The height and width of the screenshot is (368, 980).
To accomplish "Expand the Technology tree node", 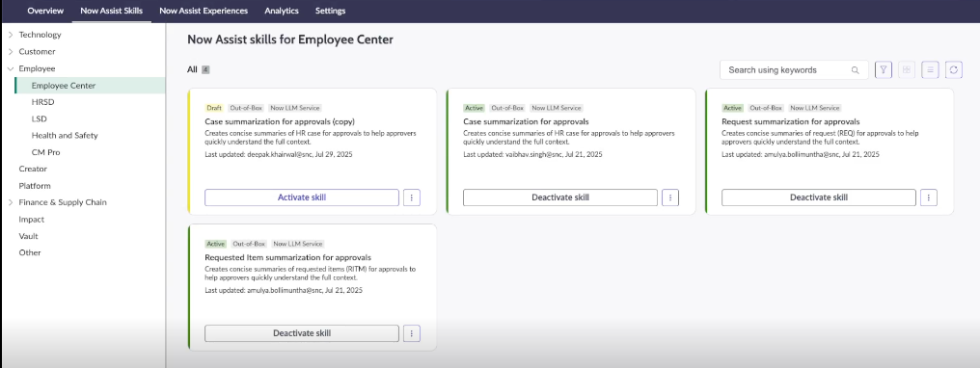I will coord(11,35).
